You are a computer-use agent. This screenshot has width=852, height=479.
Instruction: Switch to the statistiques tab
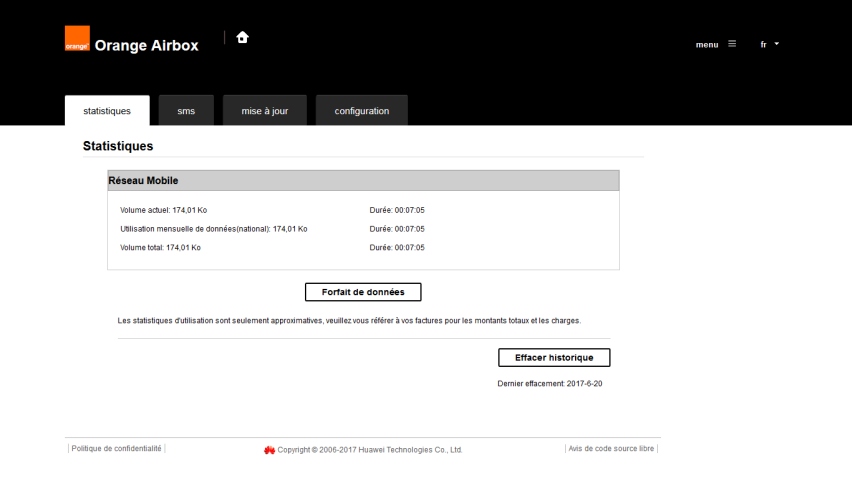point(107,111)
